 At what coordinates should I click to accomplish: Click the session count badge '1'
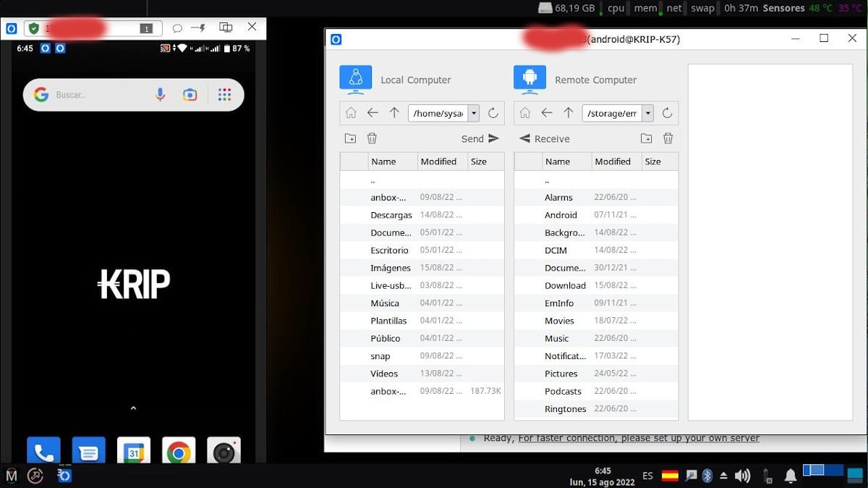coord(146,29)
